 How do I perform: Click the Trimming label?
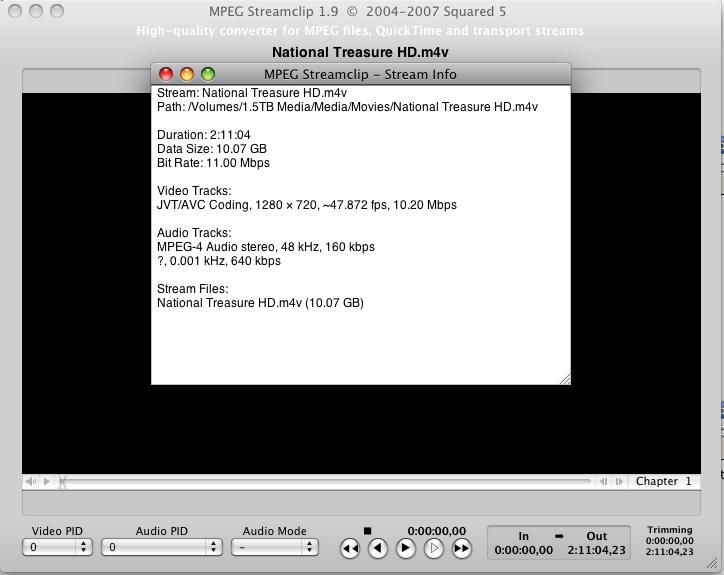(x=670, y=530)
